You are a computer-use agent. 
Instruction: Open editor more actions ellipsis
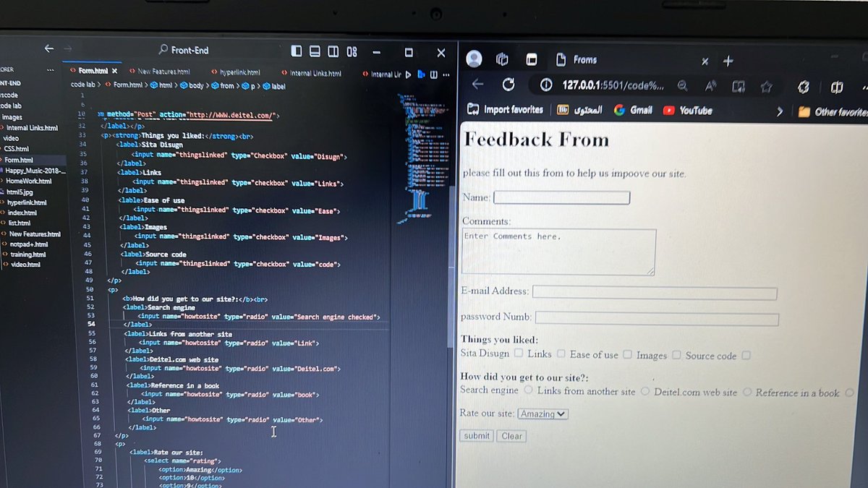click(x=446, y=74)
